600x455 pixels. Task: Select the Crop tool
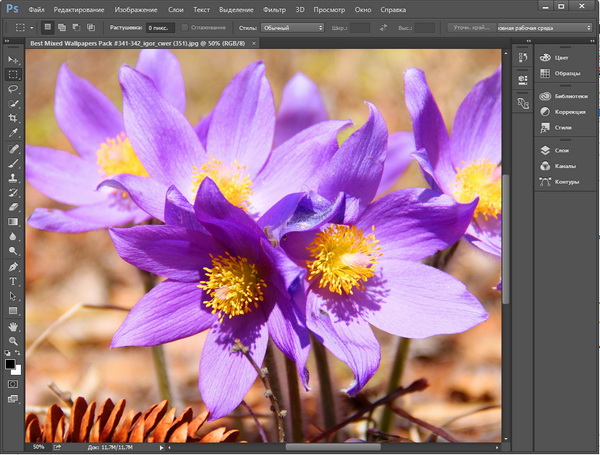[x=13, y=117]
